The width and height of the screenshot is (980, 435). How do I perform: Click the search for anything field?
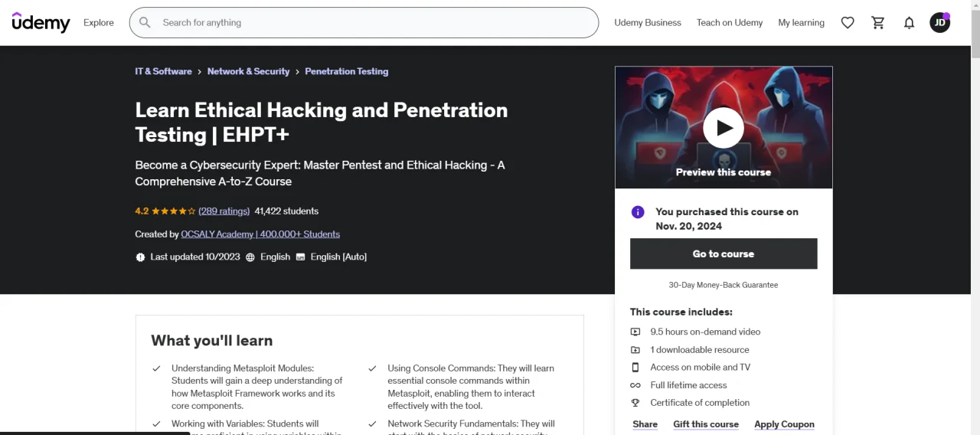[x=364, y=22]
